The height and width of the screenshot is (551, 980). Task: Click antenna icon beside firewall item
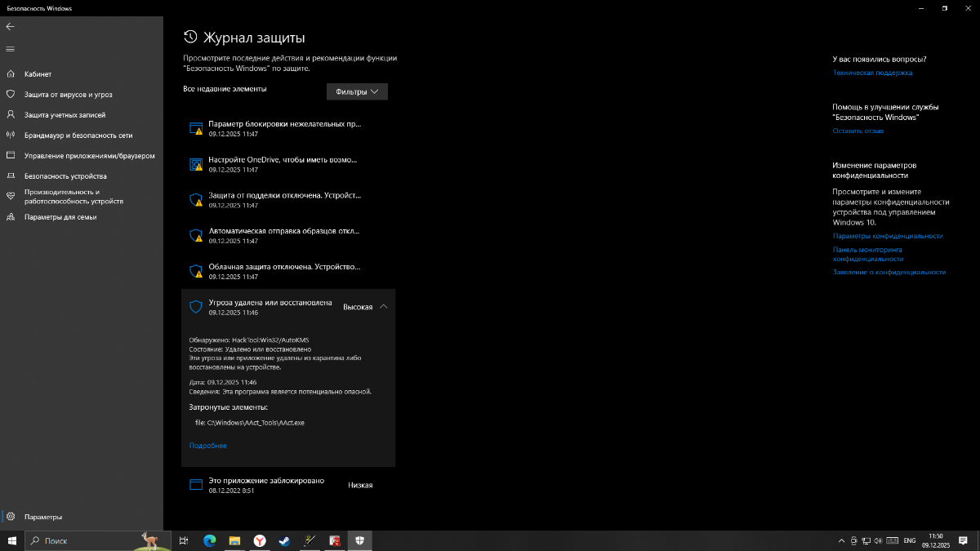(x=11, y=136)
